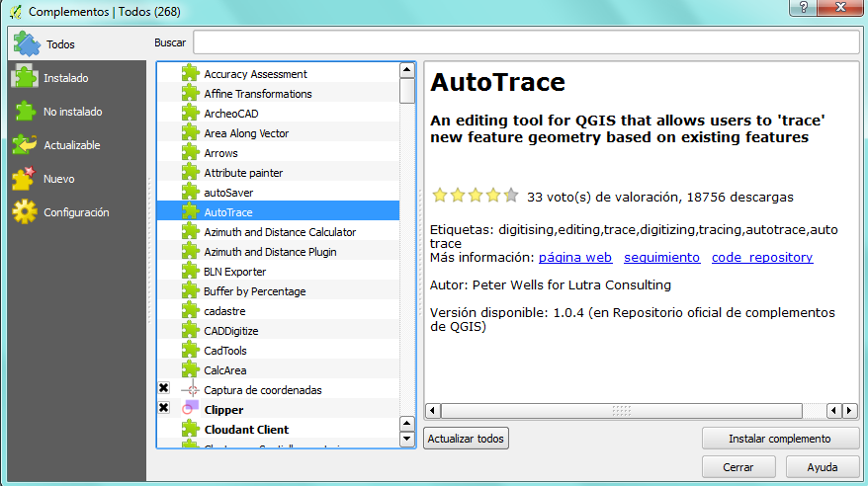Click the fifth rating star
Screen dimensions: 868x486
pos(511,196)
